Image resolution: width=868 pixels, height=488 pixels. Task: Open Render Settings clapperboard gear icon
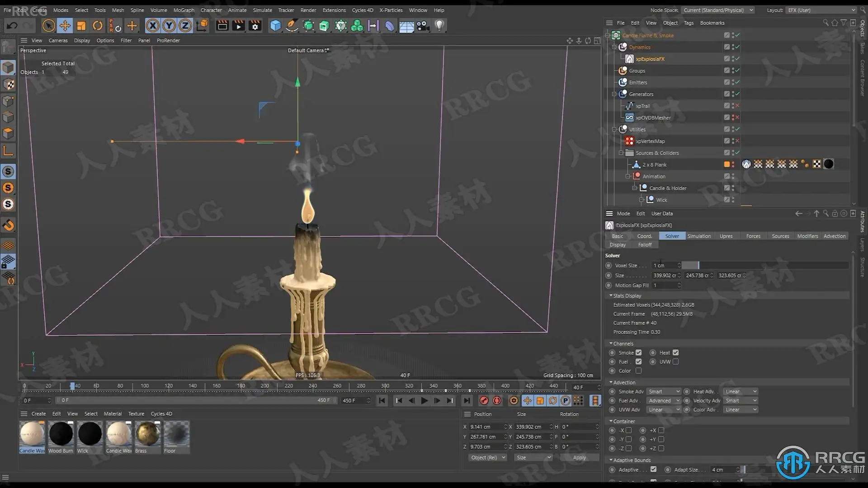pos(255,26)
